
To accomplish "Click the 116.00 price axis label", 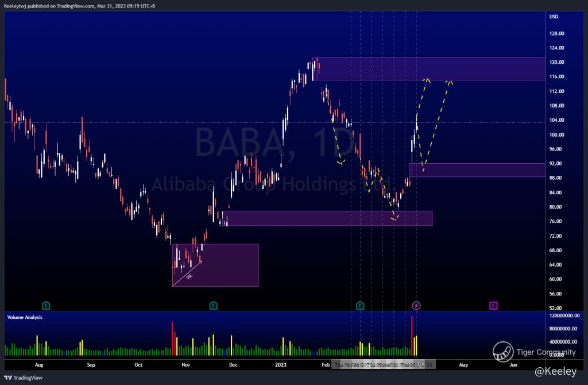I will [x=556, y=76].
